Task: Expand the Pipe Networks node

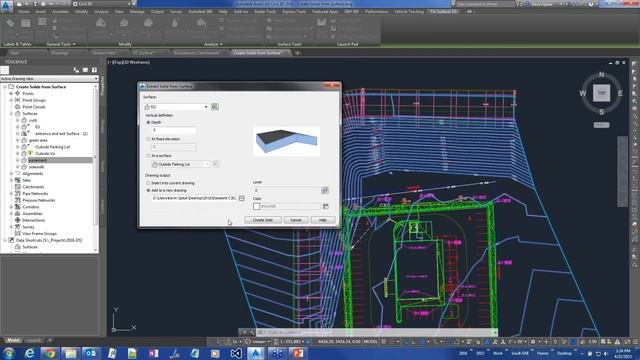Action: click(x=11, y=193)
